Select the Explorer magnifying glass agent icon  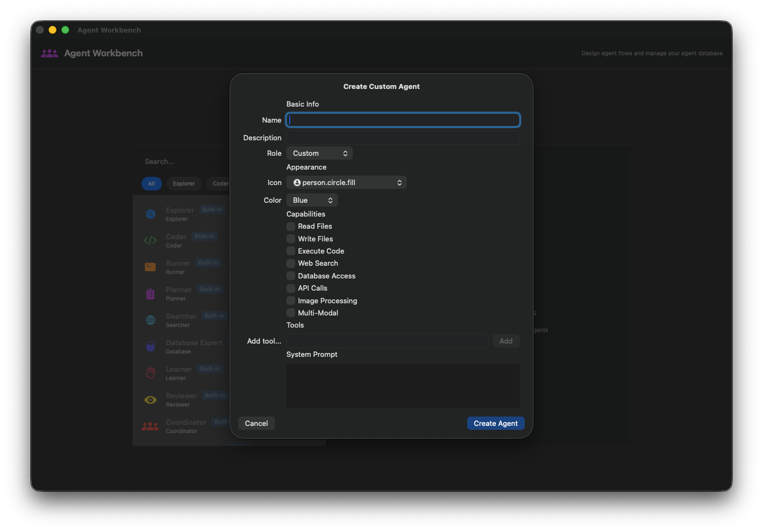(x=150, y=214)
